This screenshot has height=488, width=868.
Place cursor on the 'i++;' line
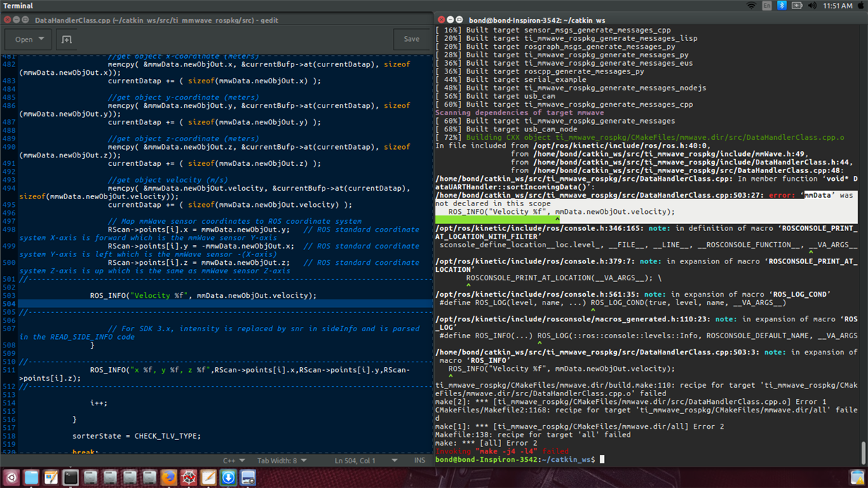[x=99, y=403]
